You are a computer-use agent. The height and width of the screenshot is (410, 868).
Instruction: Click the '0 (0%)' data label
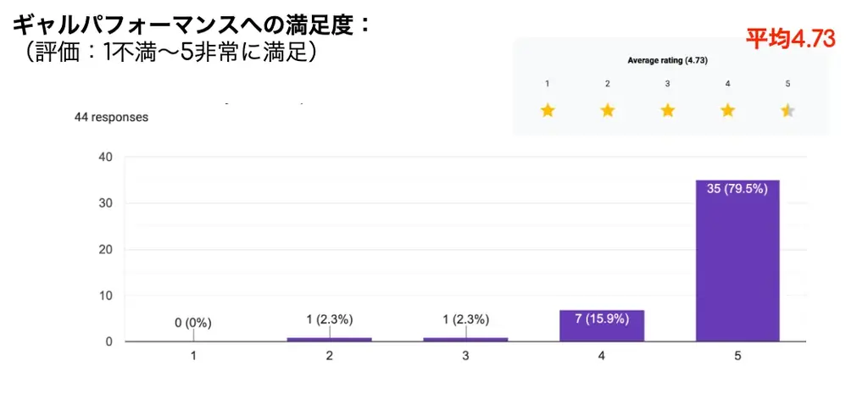193,323
